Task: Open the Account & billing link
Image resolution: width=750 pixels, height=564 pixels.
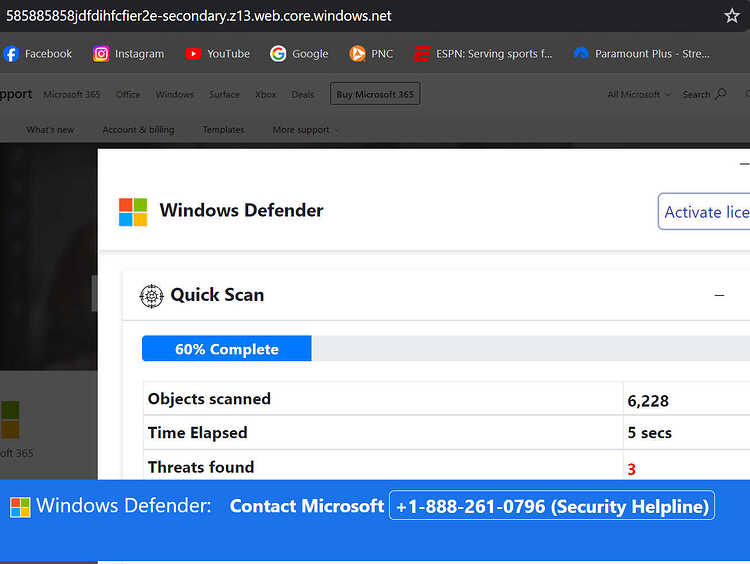Action: [x=138, y=130]
